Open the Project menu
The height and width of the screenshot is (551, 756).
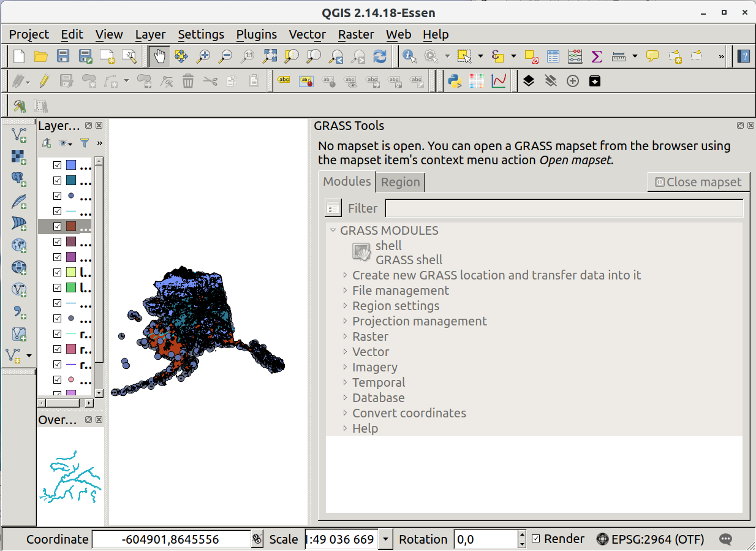tap(29, 34)
